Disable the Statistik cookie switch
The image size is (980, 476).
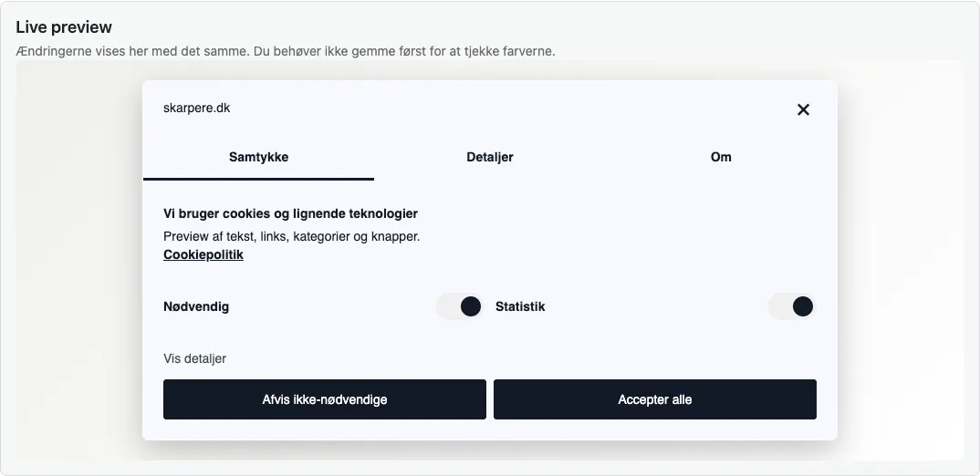[791, 306]
